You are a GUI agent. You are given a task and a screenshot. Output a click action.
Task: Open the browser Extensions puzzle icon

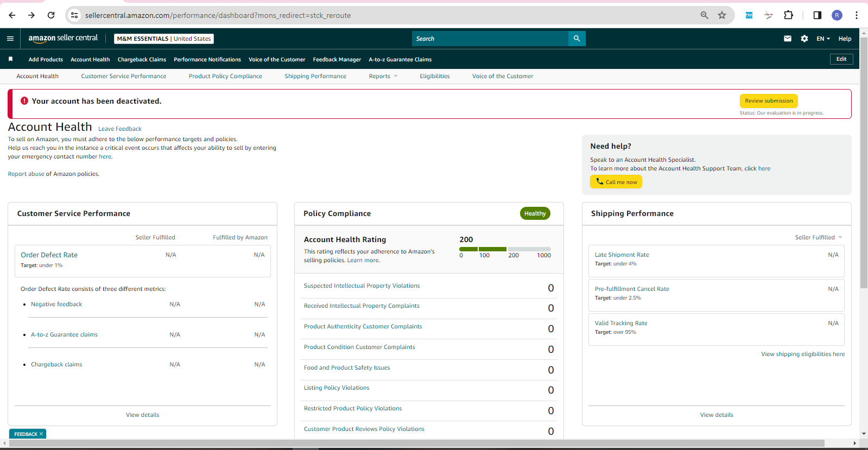(x=789, y=15)
